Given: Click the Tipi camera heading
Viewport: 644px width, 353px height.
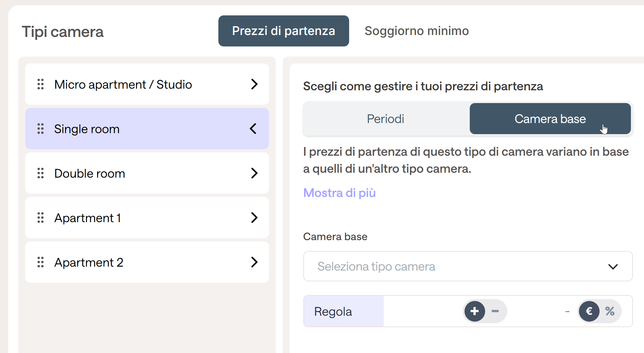Looking at the screenshot, I should click(62, 32).
